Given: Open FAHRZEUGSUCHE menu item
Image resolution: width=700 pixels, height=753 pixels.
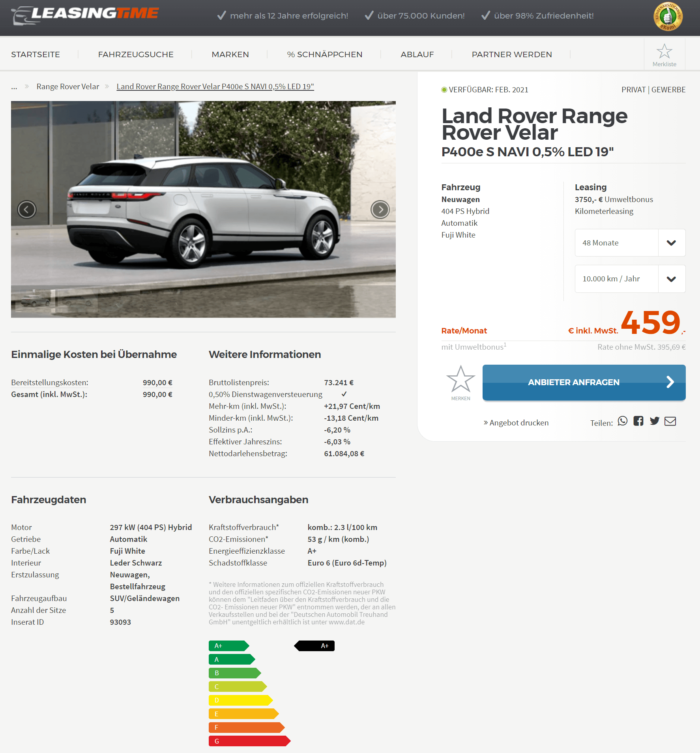Looking at the screenshot, I should (136, 54).
